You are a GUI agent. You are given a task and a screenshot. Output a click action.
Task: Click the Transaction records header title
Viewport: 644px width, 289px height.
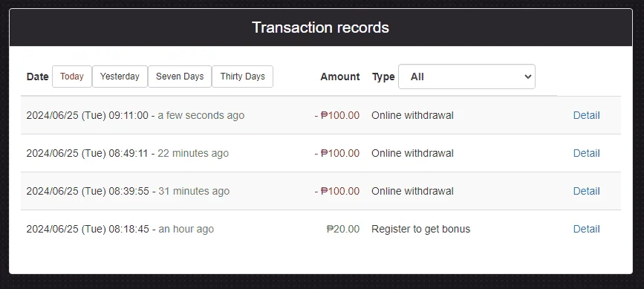(320, 27)
